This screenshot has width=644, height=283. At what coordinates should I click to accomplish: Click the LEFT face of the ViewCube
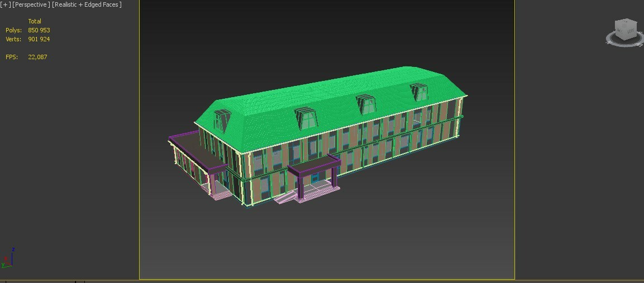coord(631,31)
